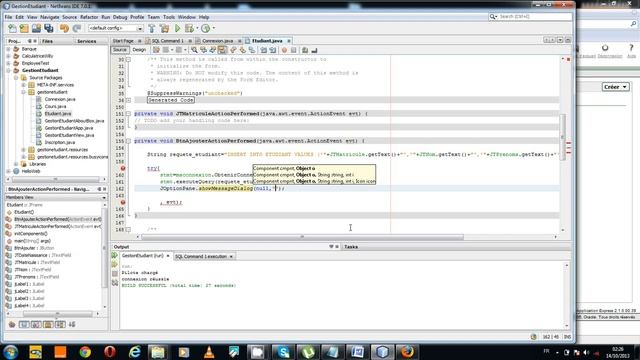The image size is (640, 360).
Task: Select initComponents() in the Navigator list
Action: click(x=31, y=234)
